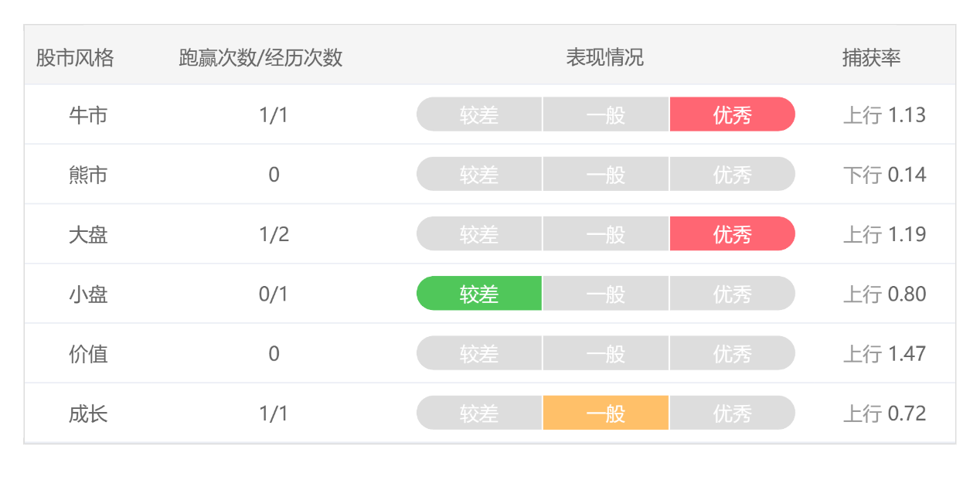Click the 股市风格 column header
This screenshot has height=497, width=980.
(x=75, y=58)
